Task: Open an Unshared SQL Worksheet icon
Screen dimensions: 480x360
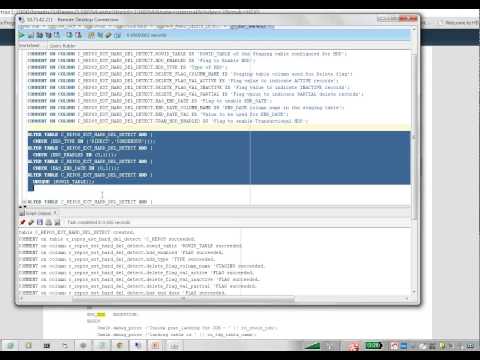Action: tap(91, 35)
